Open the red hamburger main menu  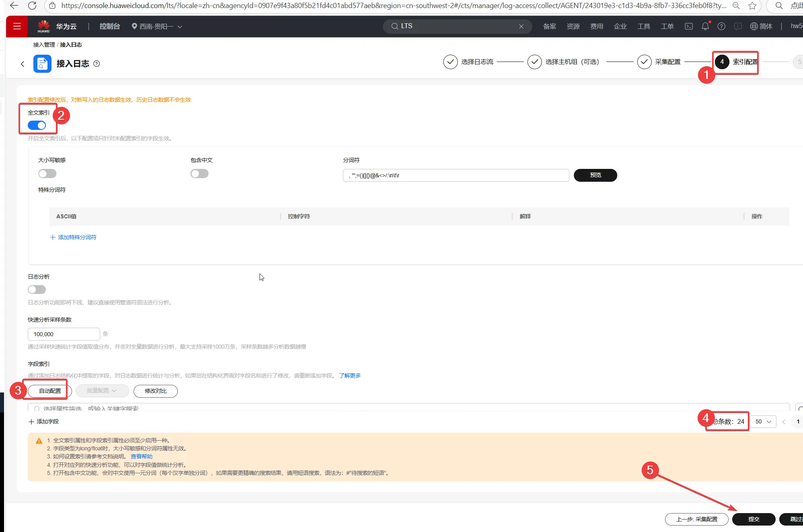[x=17, y=27]
